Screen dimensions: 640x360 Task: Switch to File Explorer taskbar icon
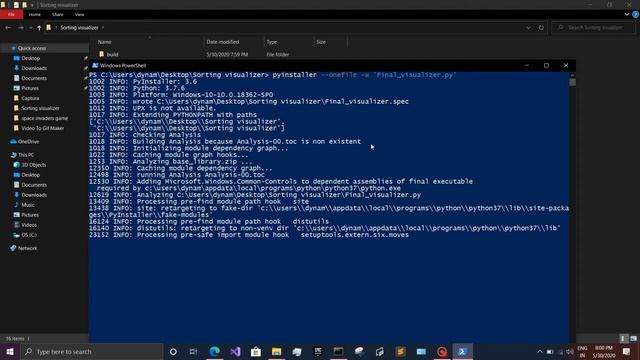coord(276,351)
